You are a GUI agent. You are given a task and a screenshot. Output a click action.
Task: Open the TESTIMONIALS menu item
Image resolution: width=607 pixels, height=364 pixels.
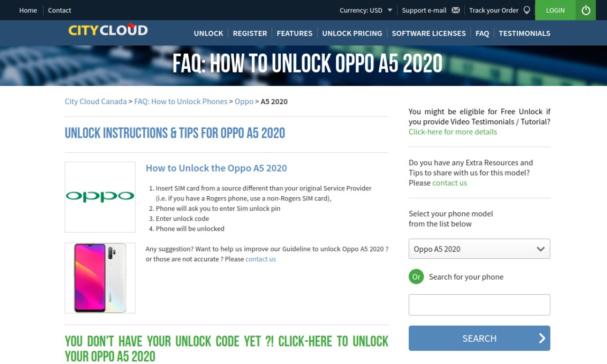(x=524, y=33)
